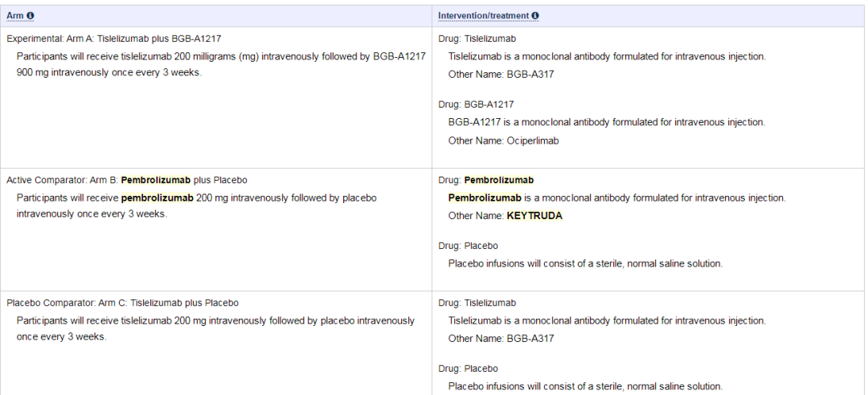
Task: Select "Active Comparator: Arm B: Pembrolizumab plus Placebo" title
Action: pos(127,180)
